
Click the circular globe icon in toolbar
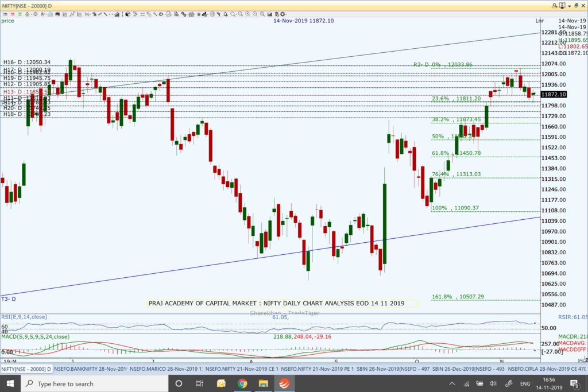tap(212, 14)
